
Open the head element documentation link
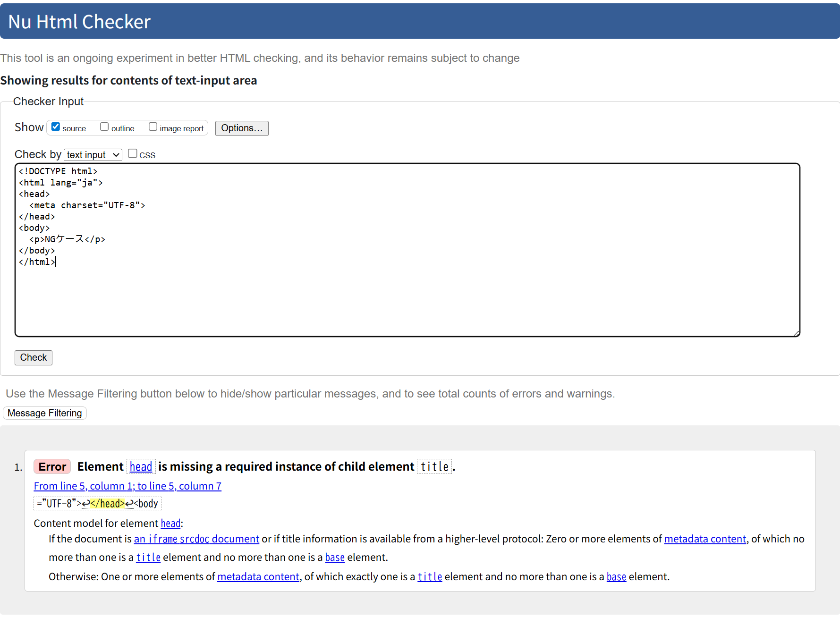point(141,467)
